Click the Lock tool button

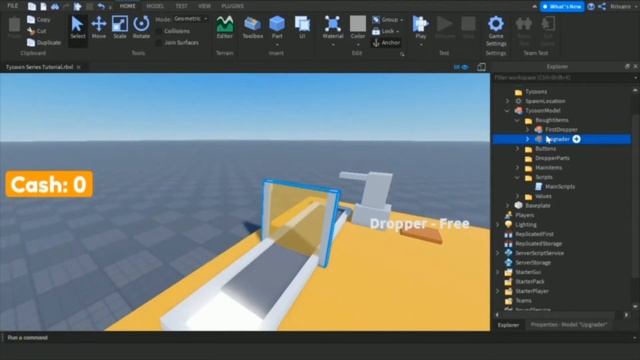pos(384,31)
